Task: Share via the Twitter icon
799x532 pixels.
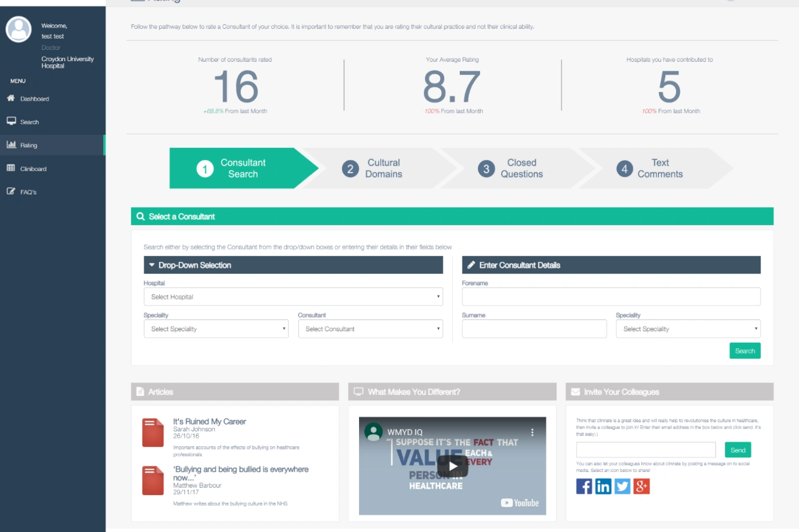Action: (x=623, y=486)
